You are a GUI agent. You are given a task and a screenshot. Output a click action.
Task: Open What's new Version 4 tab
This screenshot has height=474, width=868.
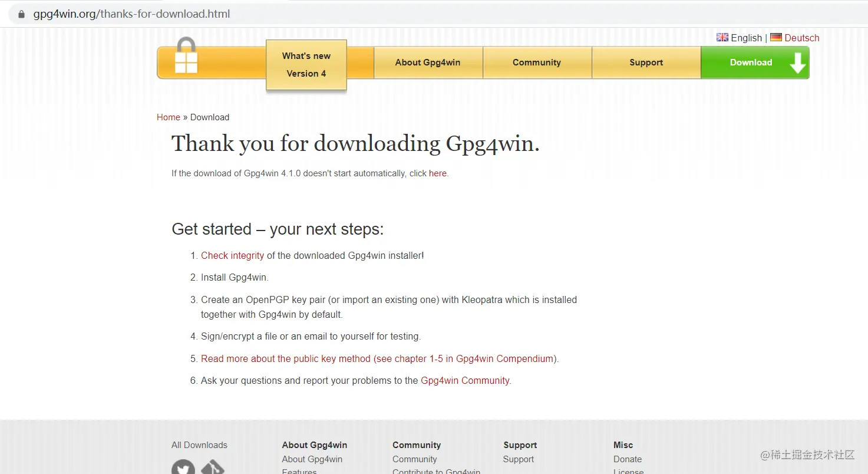point(306,65)
